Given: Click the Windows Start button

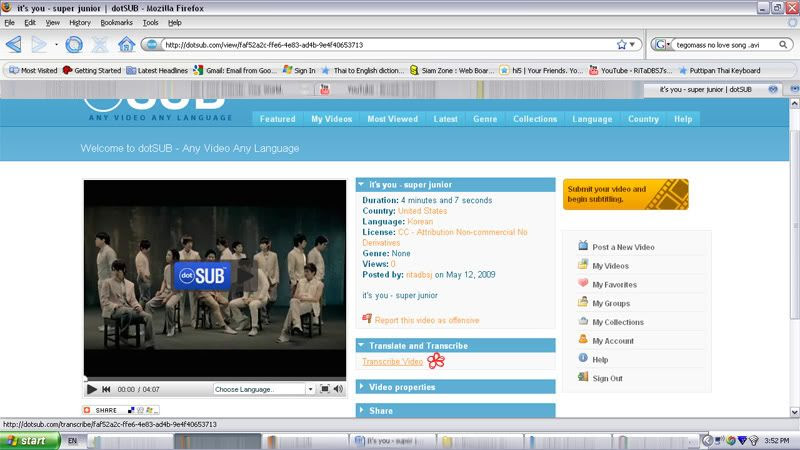Looking at the screenshot, I should pyautogui.click(x=30, y=440).
